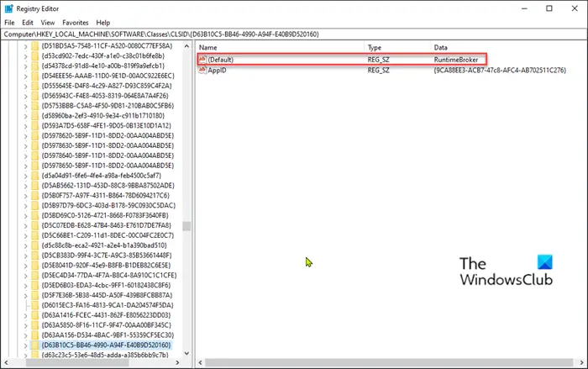
Task: Click folder icon of {d5c88c8b-eca2-4921-a2e4-b1a390bad510}
Action: point(35,245)
